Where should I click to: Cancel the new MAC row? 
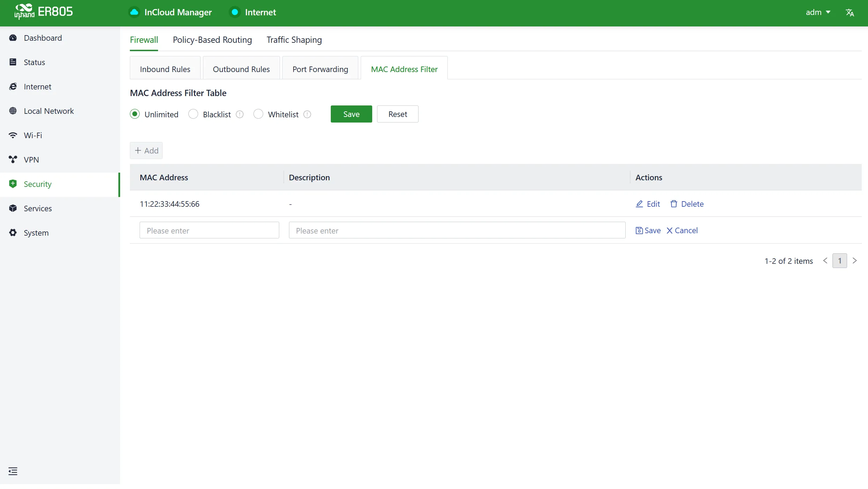click(x=682, y=230)
